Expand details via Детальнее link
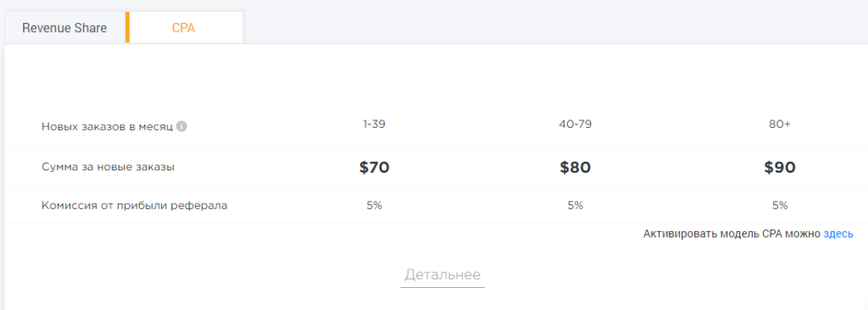The height and width of the screenshot is (310, 868). [x=442, y=274]
